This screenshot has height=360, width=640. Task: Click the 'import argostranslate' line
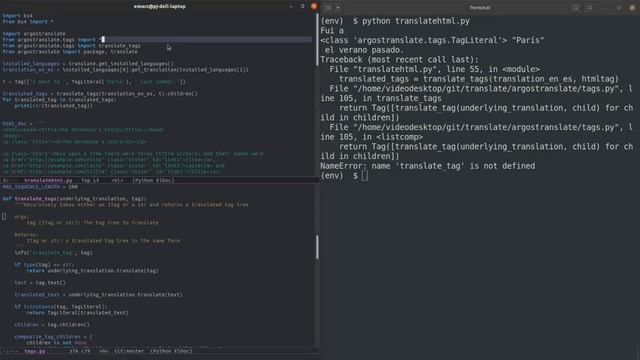click(x=34, y=33)
